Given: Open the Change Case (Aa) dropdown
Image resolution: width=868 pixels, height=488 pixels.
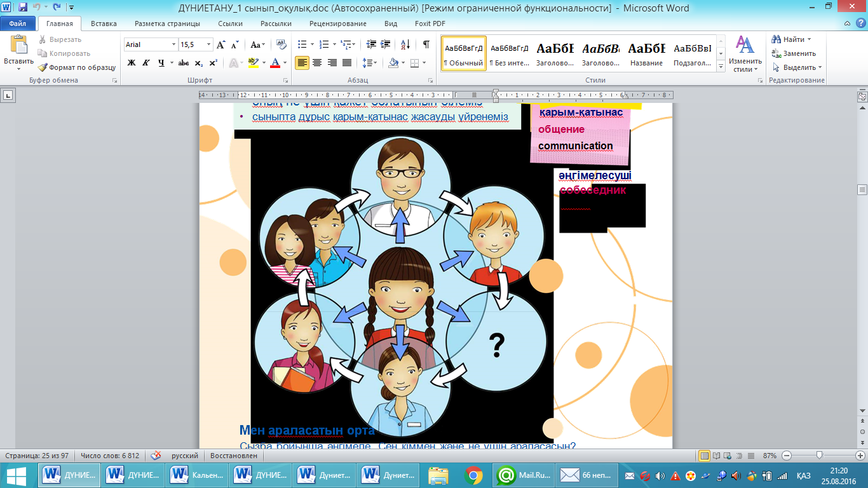Looking at the screenshot, I should [257, 44].
